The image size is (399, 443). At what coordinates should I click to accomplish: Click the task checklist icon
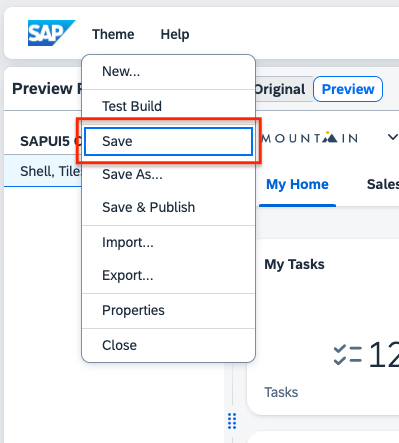point(348,355)
